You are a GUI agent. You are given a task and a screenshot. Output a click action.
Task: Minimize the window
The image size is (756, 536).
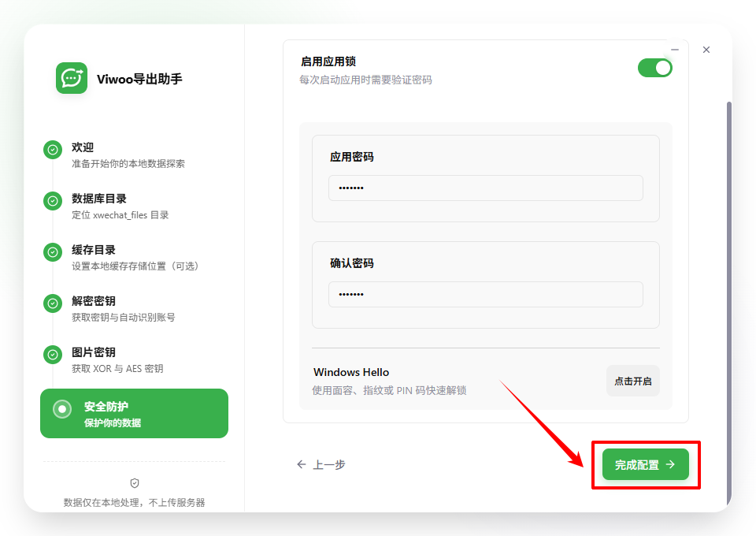[x=675, y=50]
